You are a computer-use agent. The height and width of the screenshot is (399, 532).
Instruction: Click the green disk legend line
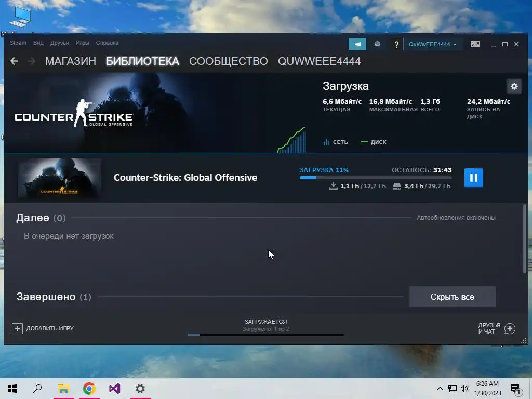(364, 142)
